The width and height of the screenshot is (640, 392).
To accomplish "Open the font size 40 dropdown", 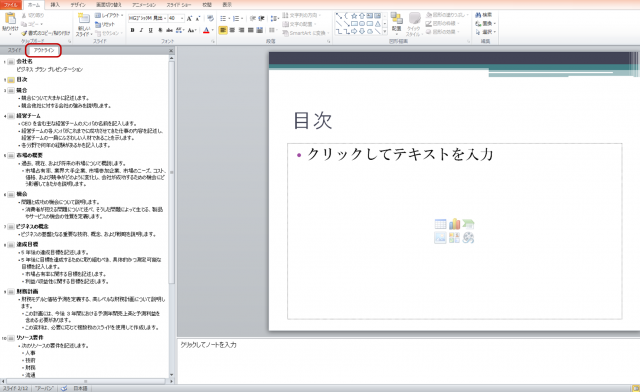I will pyautogui.click(x=182, y=18).
